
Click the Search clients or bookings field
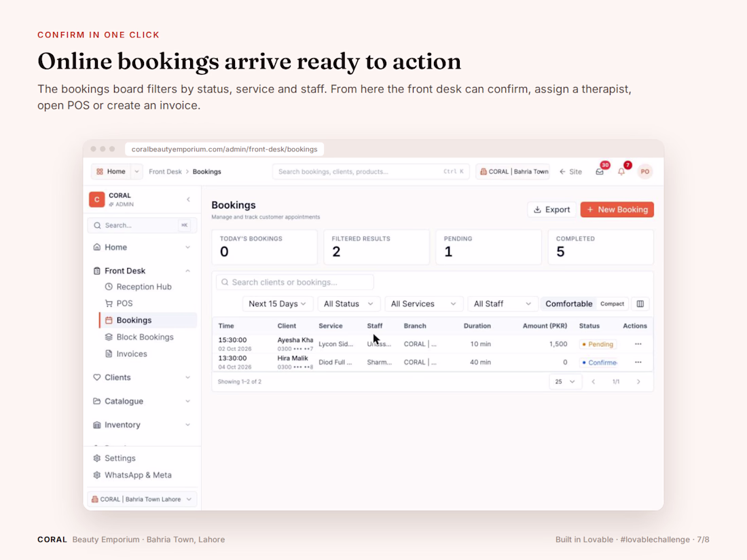295,282
